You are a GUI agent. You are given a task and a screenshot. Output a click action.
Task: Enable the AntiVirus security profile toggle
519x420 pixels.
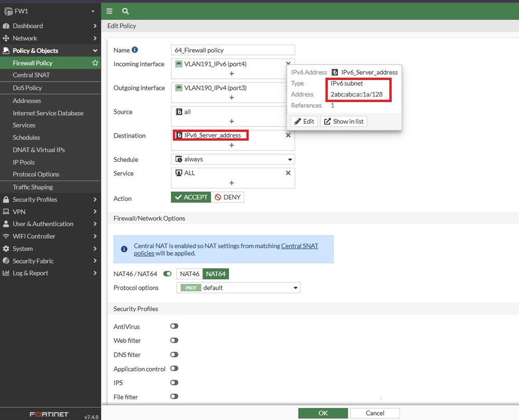coord(174,327)
